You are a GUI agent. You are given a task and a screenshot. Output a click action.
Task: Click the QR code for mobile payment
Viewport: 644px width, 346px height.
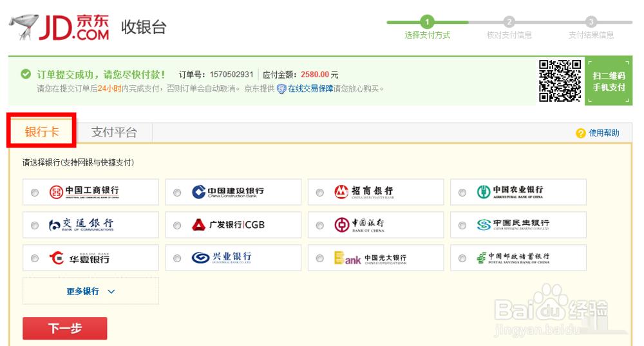560,81
